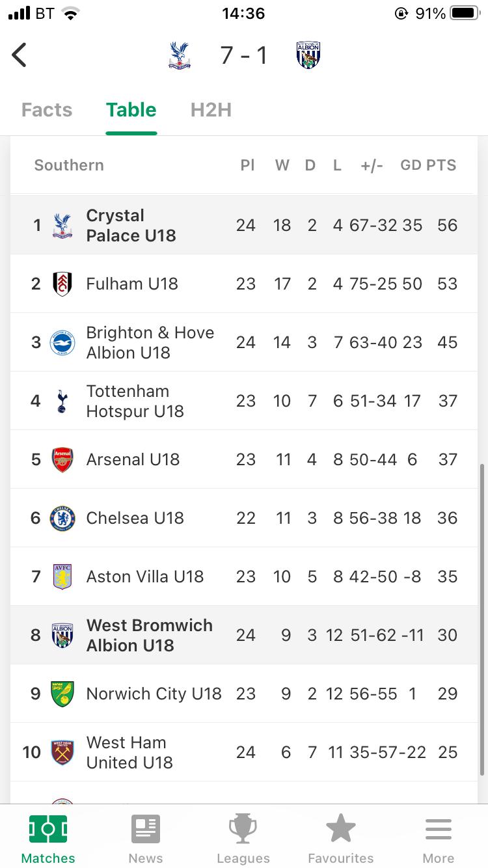The image size is (488, 868).
Task: Open the More hamburger menu
Action: pyautogui.click(x=439, y=830)
